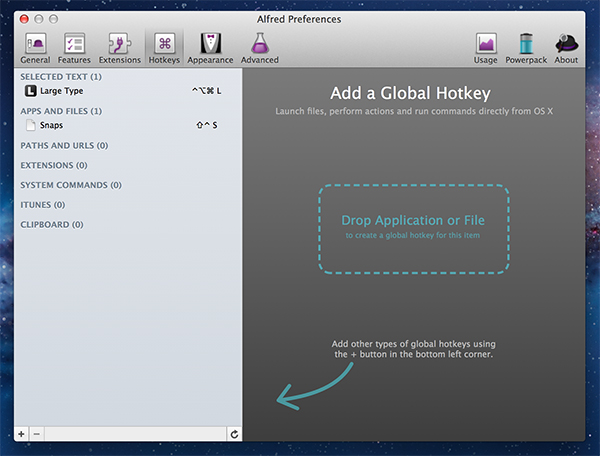Click the Large Type L icon
Screen dimensions: 600x456
click(31, 91)
